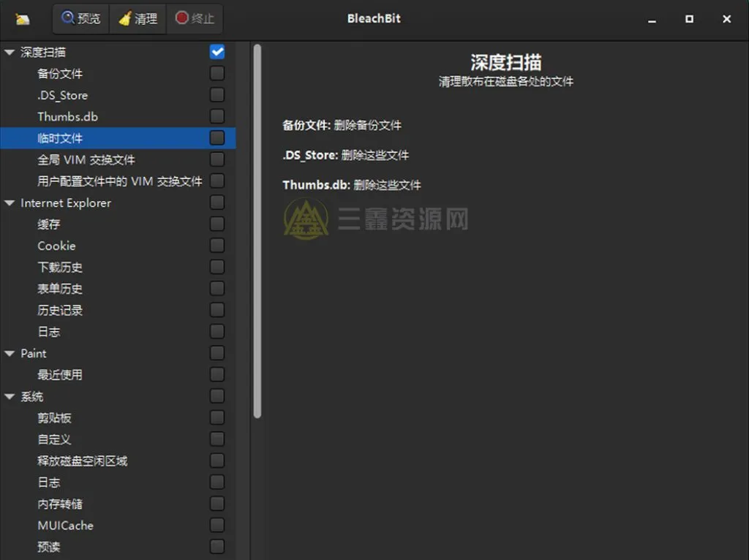Enable the 剪贴板 checkbox
The height and width of the screenshot is (560, 749).
(217, 417)
